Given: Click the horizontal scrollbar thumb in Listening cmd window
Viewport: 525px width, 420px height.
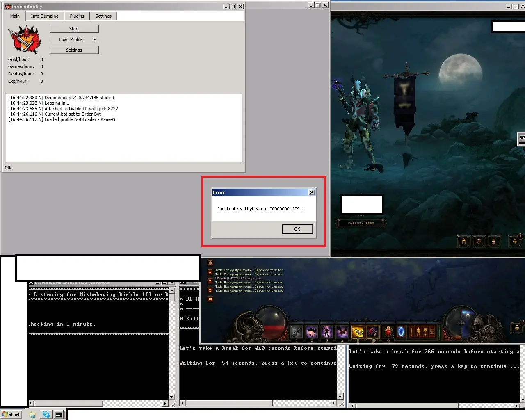Looking at the screenshot, I should [x=68, y=404].
